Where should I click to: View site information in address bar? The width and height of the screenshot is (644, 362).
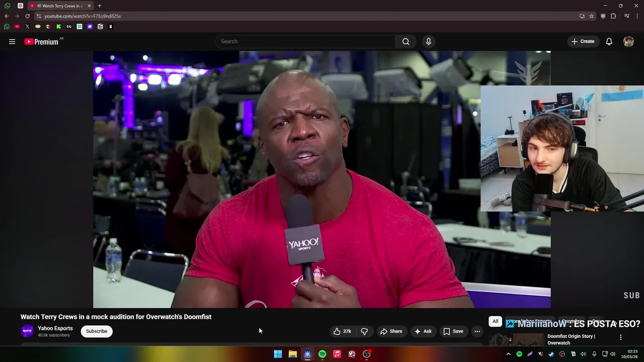[39, 16]
